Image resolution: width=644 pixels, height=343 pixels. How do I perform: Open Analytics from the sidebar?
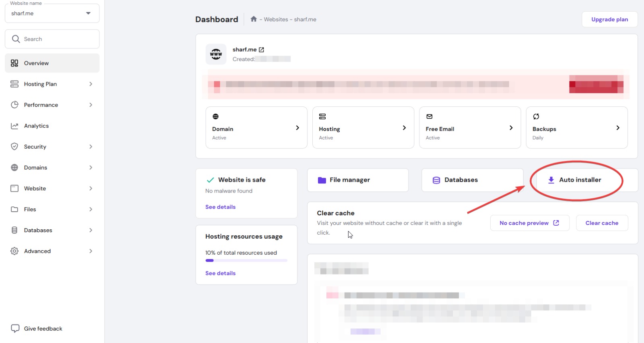[36, 126]
